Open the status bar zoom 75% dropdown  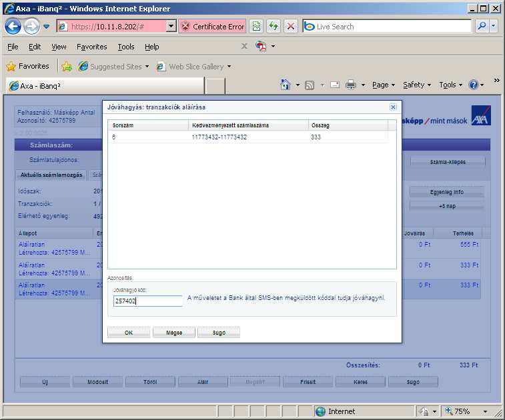click(486, 411)
